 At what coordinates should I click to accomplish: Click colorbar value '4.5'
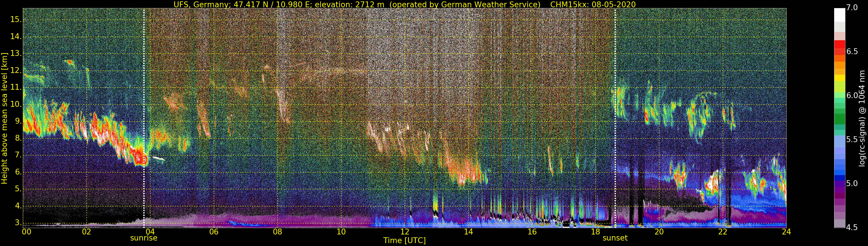(852, 227)
